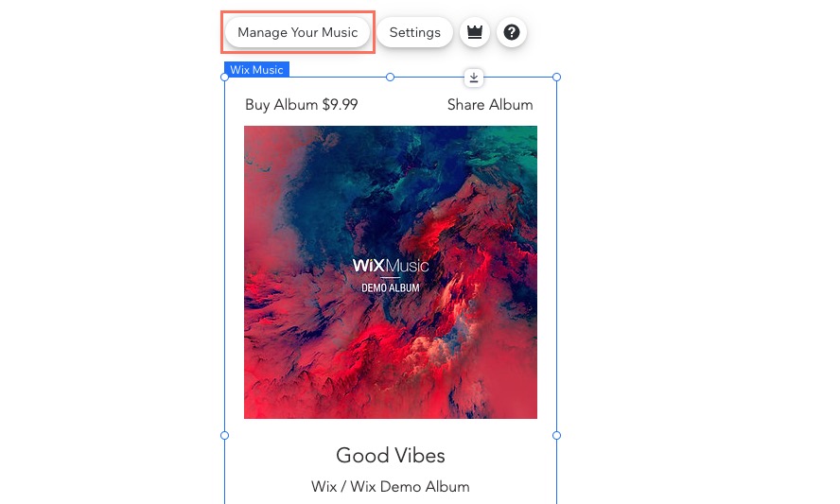Click the top-right corner resize handle
Image resolution: width=840 pixels, height=504 pixels.
pyautogui.click(x=556, y=78)
